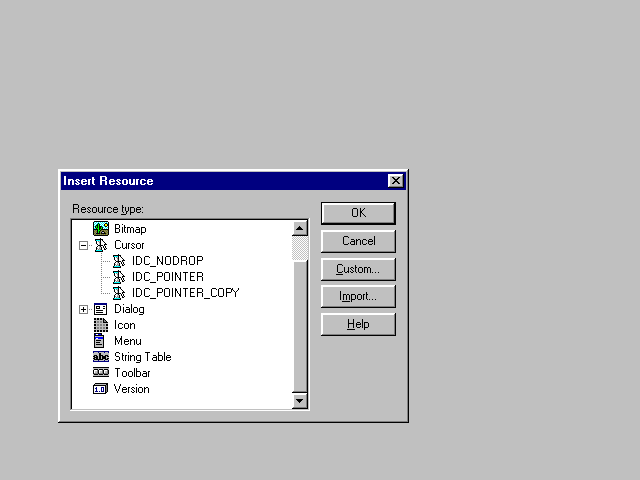Open the Custom... resource dialog
Image resolution: width=640 pixels, height=480 pixels.
358,269
